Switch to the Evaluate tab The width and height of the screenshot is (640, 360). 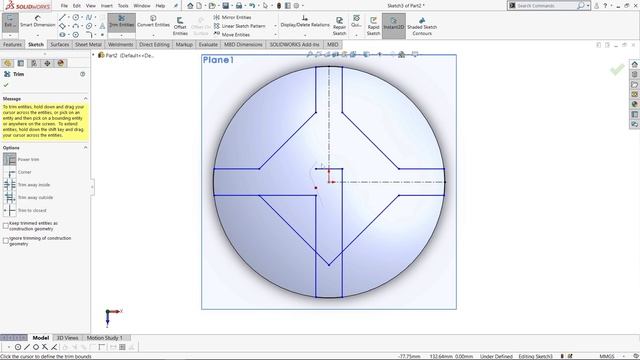tap(208, 44)
